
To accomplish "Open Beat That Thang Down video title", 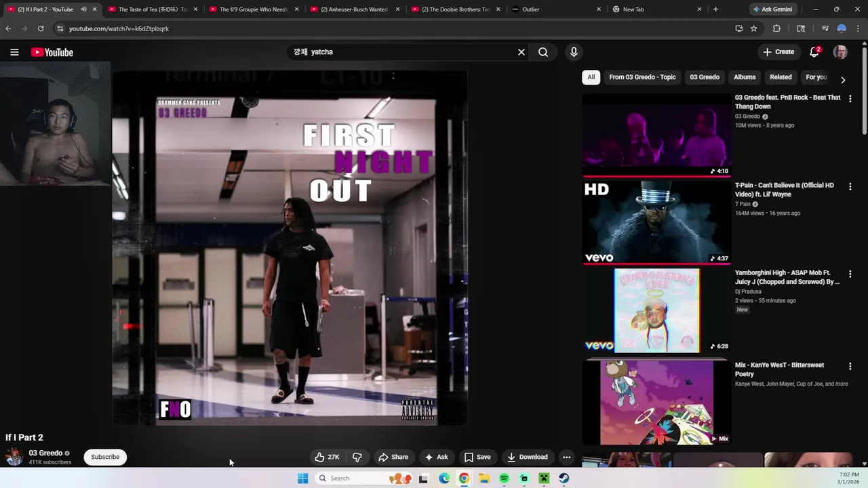I will (787, 102).
